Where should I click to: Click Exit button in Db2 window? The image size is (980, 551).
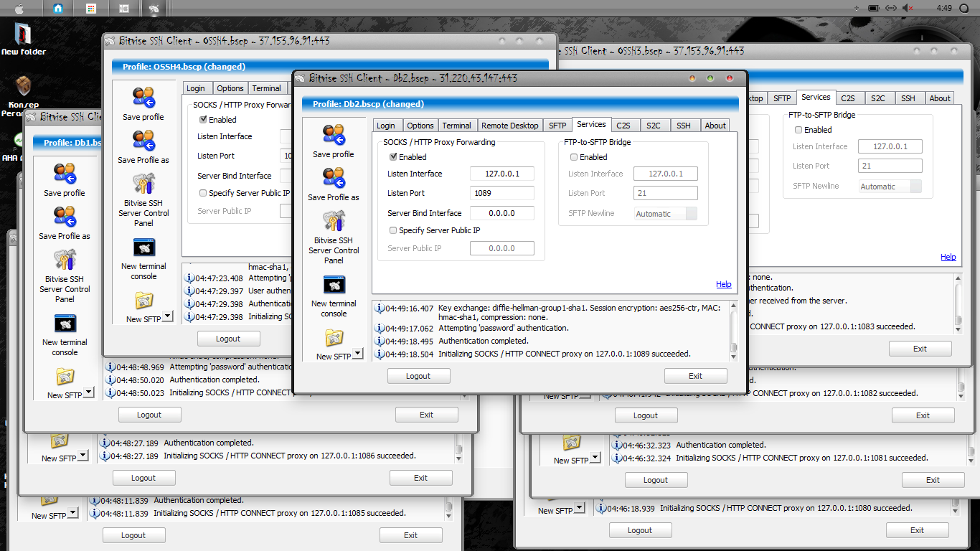[696, 376]
